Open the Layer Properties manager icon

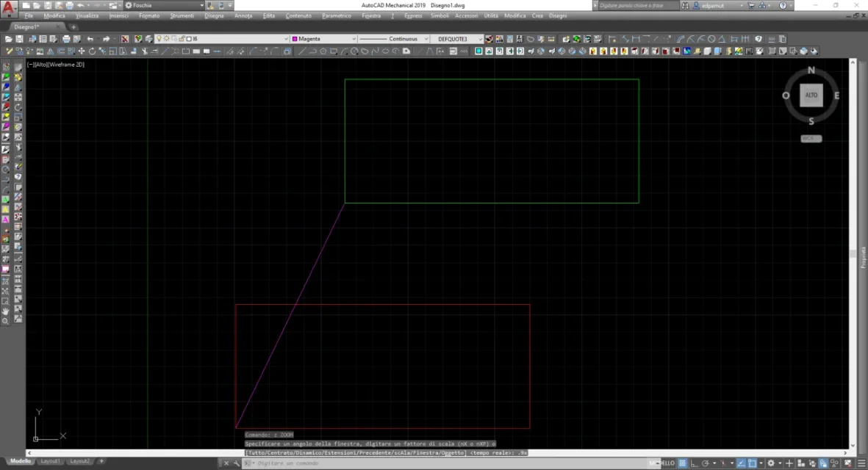[139, 39]
